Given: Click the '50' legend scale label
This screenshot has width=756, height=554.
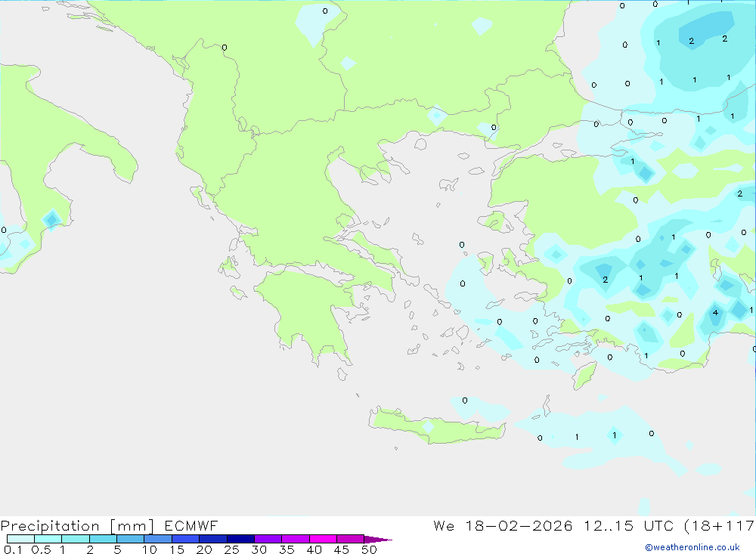Looking at the screenshot, I should coord(369,549).
